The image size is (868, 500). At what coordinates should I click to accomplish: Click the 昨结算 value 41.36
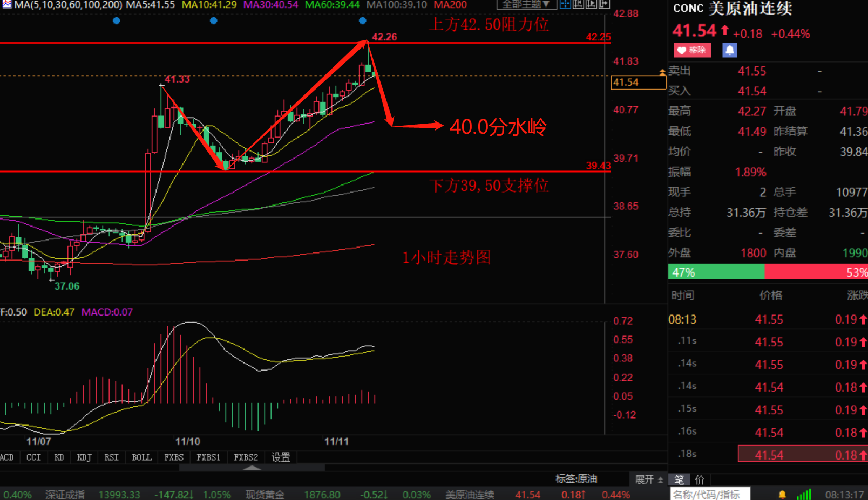coord(853,132)
